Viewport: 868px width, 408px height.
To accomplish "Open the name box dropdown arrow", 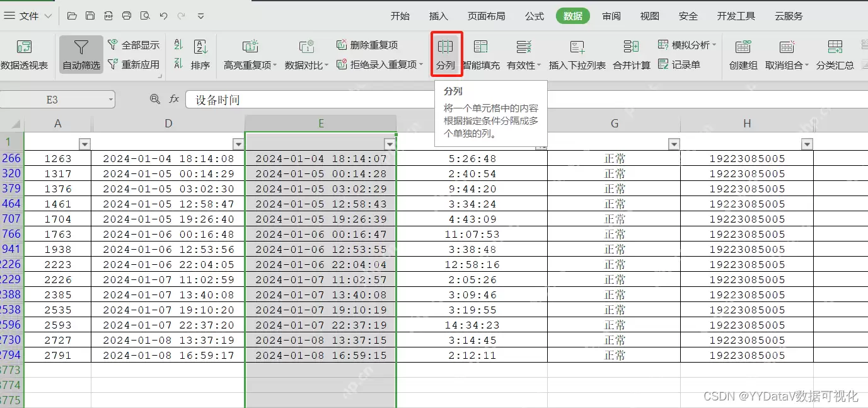I will click(x=110, y=99).
